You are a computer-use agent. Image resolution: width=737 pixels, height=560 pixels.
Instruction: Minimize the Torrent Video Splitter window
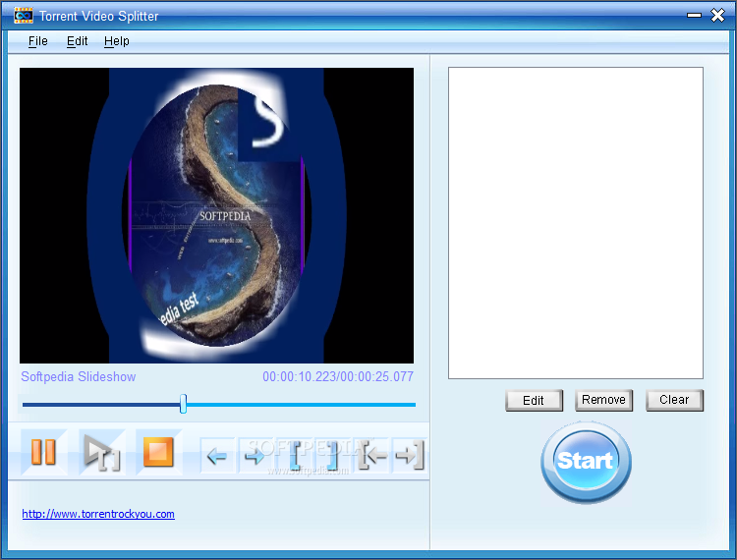[694, 16]
